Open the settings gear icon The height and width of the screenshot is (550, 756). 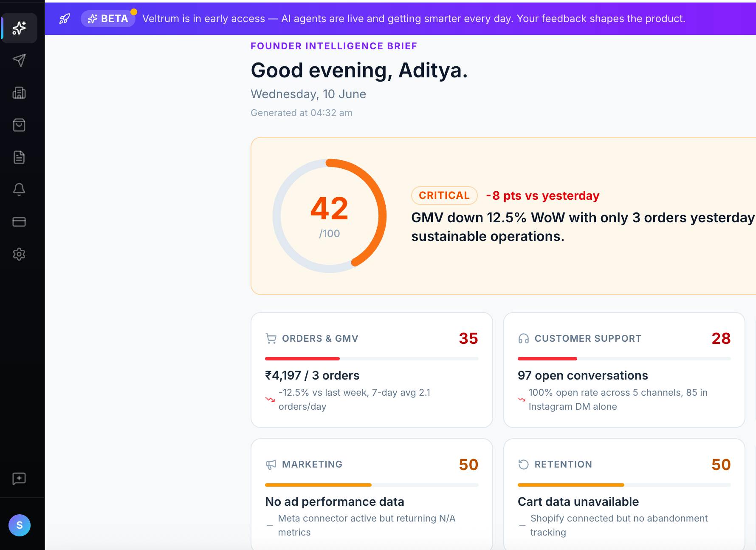pyautogui.click(x=19, y=254)
